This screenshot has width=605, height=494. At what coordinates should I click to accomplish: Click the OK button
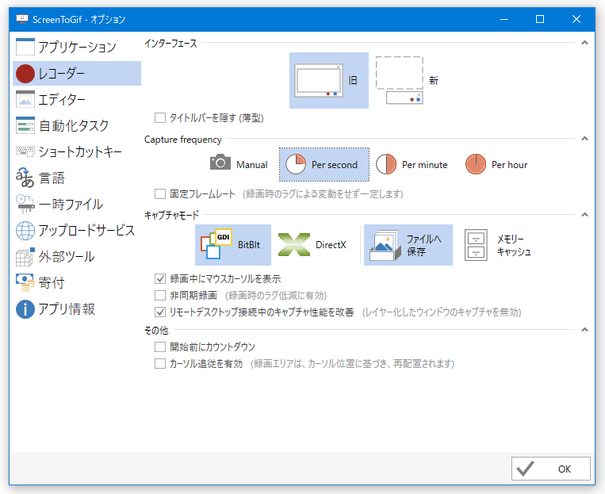click(551, 468)
